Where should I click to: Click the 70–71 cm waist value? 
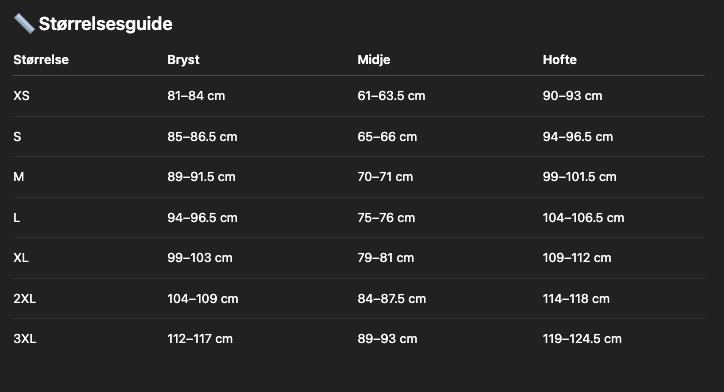385,177
